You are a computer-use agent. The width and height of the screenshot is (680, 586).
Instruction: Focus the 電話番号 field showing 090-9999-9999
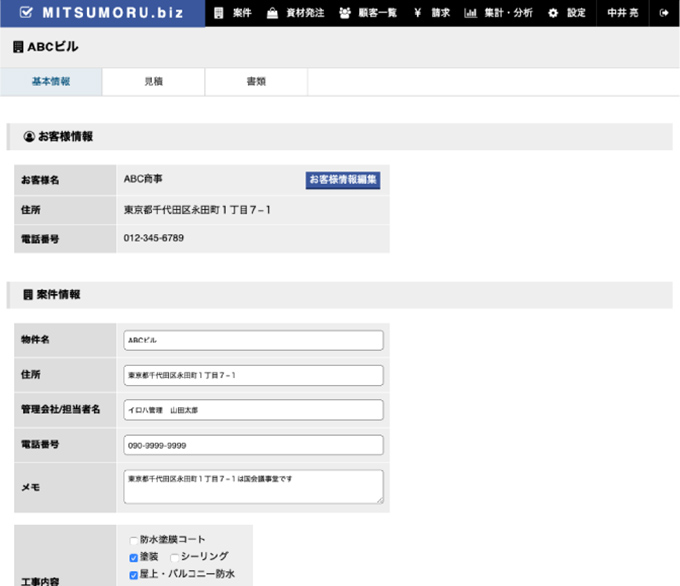(253, 445)
